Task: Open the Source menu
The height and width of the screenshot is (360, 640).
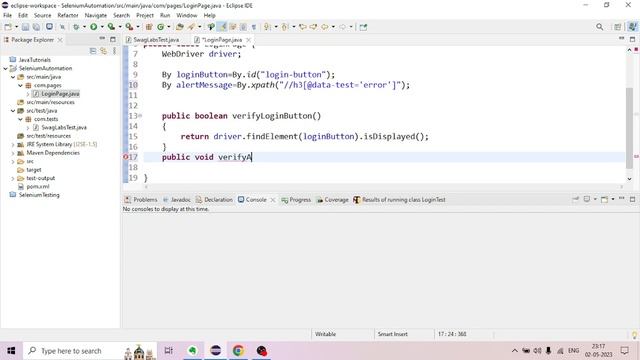Action: 42,16
